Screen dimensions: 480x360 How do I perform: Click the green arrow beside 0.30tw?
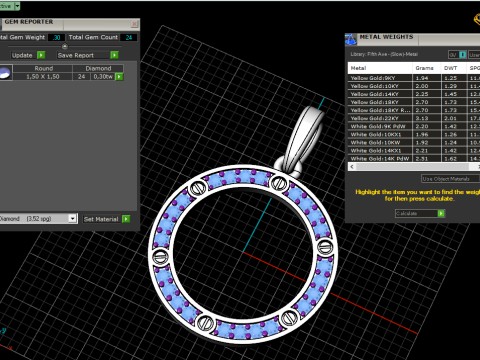[119, 77]
